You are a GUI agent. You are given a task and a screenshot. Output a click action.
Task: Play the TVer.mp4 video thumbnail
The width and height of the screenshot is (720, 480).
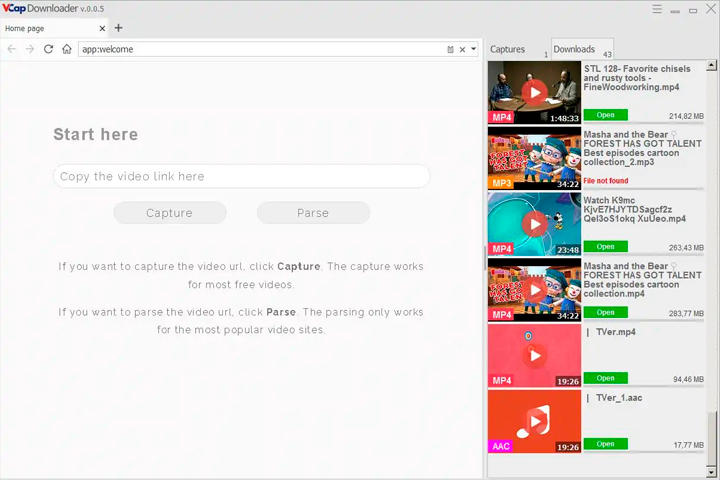(x=534, y=356)
